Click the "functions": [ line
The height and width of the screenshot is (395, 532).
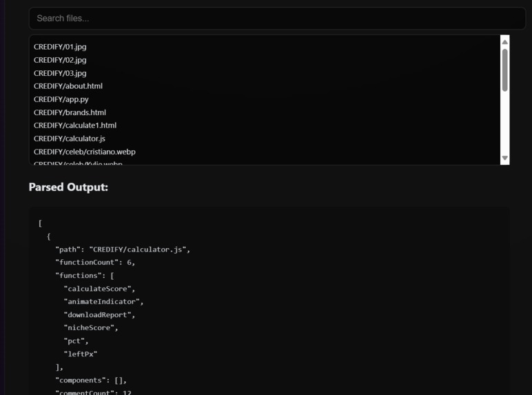[x=85, y=276]
